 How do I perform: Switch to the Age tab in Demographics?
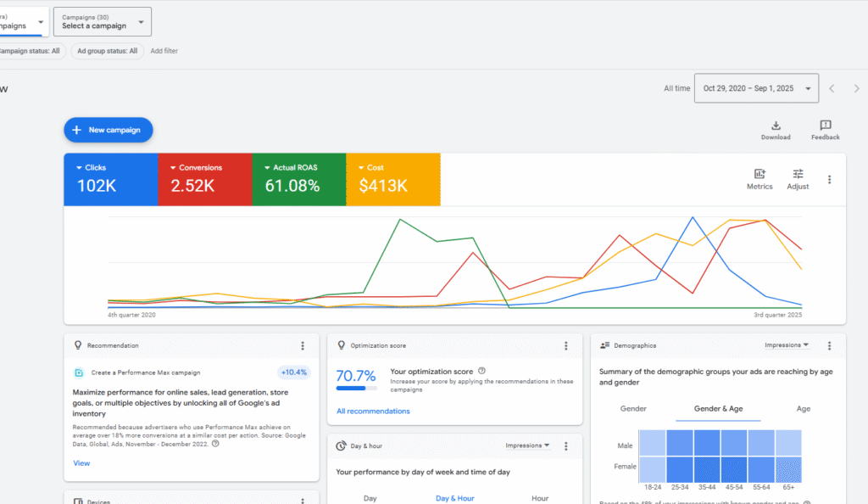(x=802, y=409)
